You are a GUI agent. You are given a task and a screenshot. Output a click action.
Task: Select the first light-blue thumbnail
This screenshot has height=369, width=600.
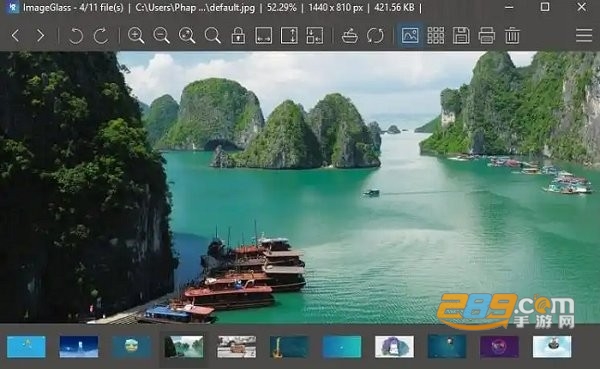click(26, 347)
